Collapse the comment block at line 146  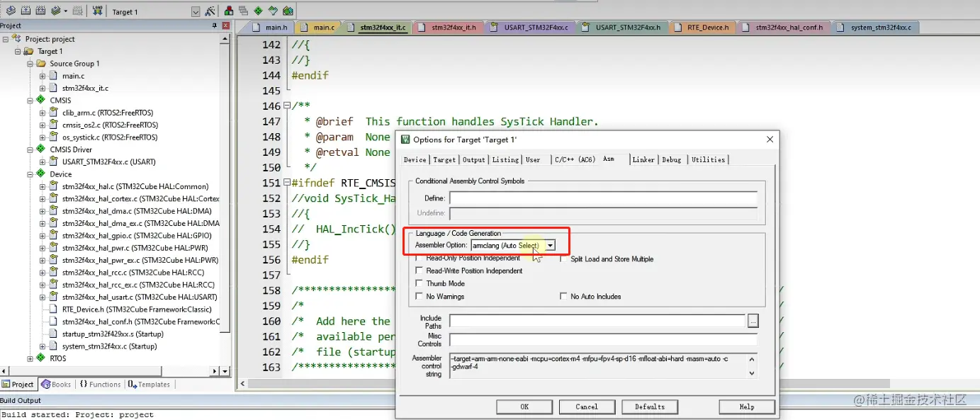286,106
